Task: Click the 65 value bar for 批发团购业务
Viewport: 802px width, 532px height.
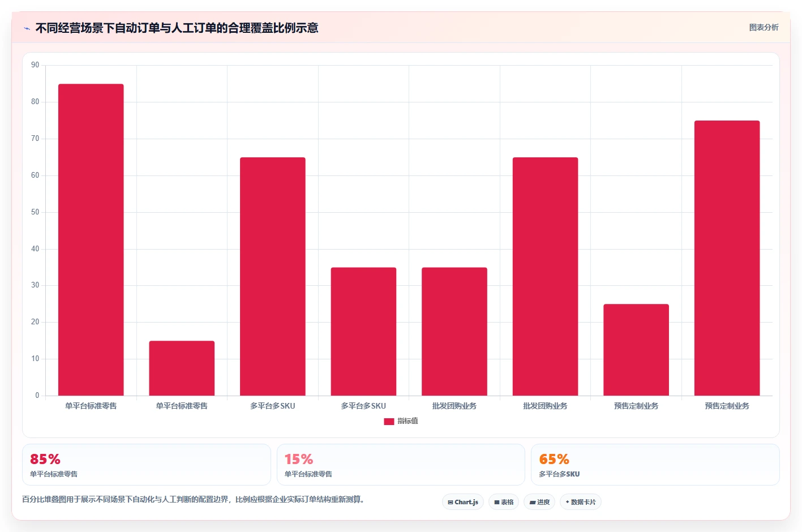Action: [546, 277]
